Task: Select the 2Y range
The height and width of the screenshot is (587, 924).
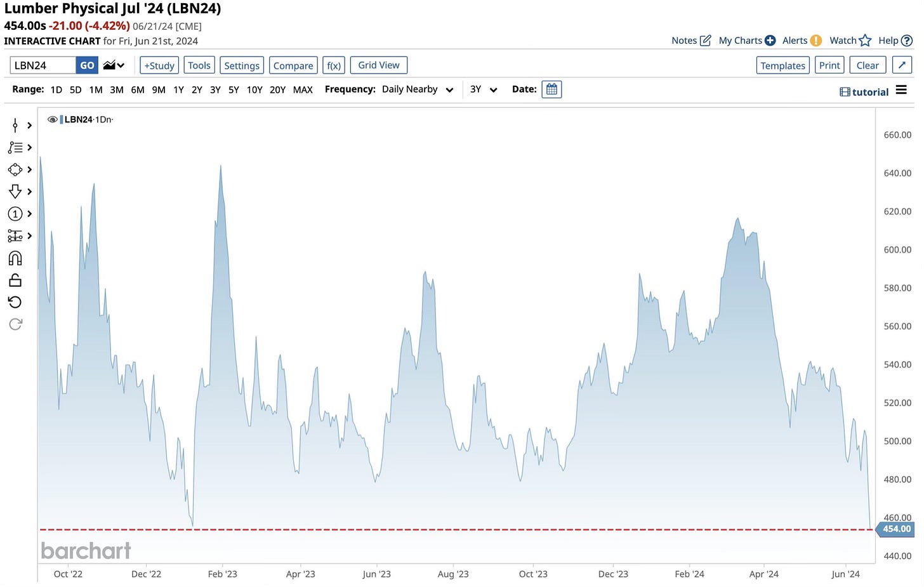Action: (197, 89)
